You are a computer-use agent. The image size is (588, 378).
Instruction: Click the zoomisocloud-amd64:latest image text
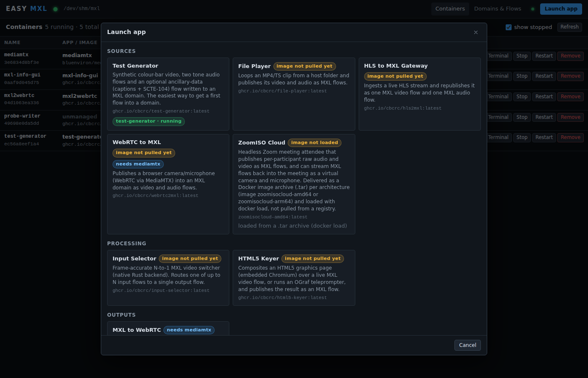click(273, 217)
